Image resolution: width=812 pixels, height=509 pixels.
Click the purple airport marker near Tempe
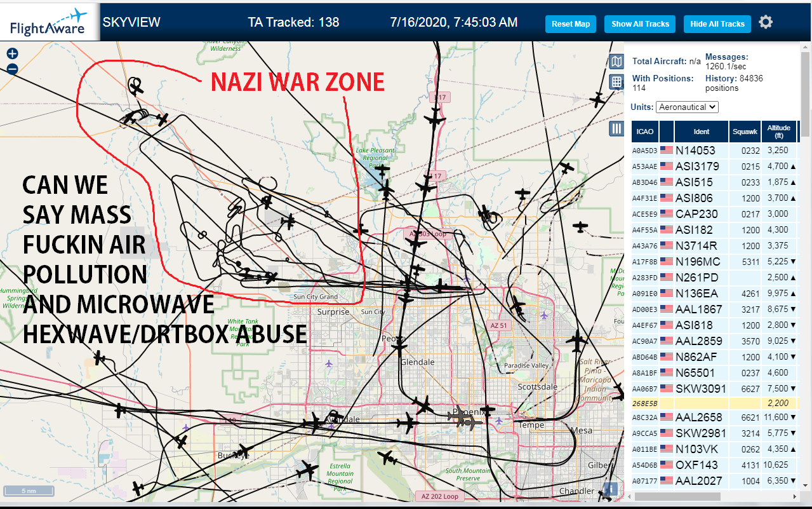point(499,421)
